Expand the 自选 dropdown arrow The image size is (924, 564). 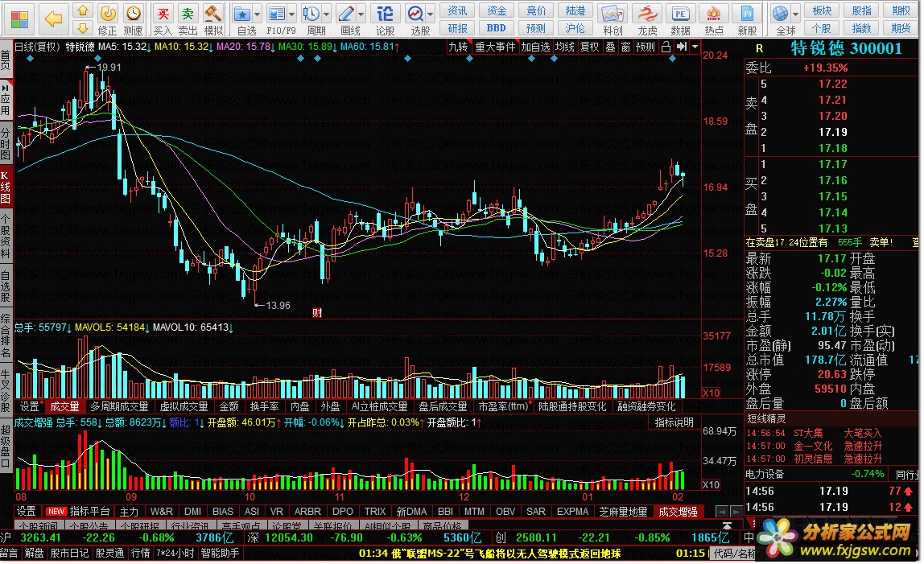(258, 14)
